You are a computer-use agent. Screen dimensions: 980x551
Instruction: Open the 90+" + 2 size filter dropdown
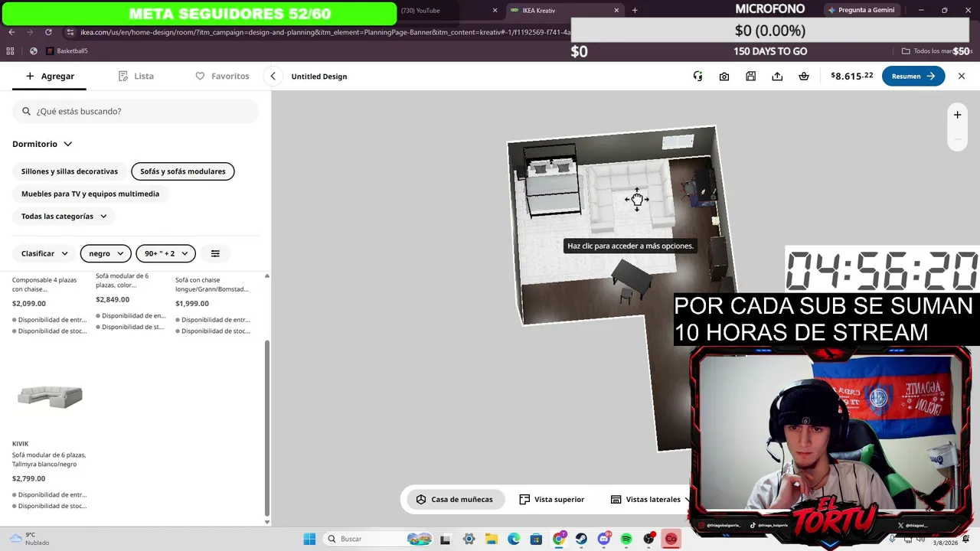click(x=166, y=253)
